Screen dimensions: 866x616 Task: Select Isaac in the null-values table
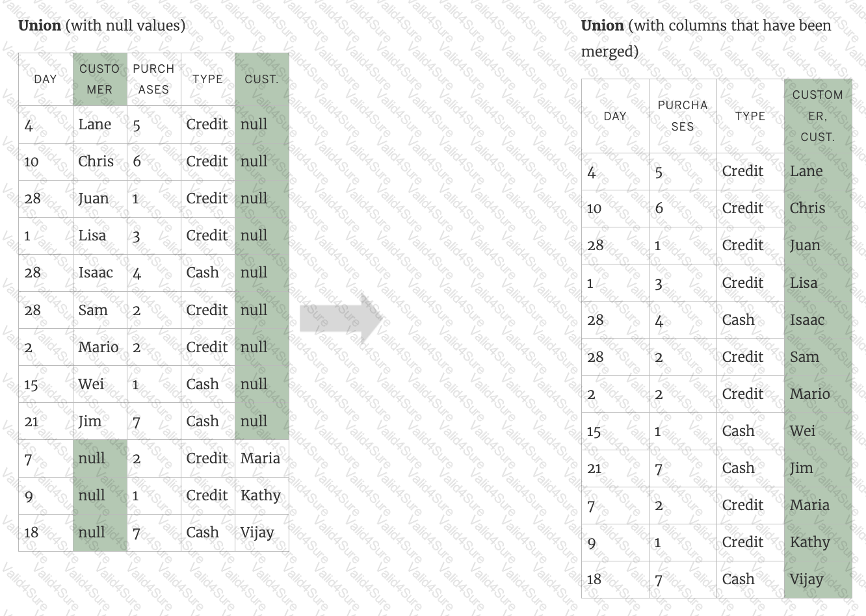click(x=96, y=272)
